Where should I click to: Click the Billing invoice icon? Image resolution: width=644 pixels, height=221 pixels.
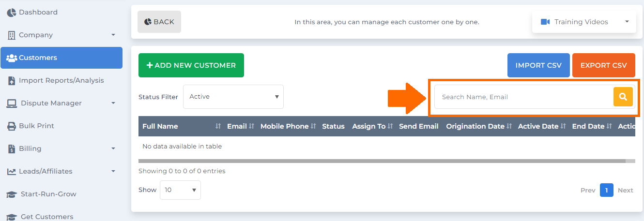[x=12, y=149]
